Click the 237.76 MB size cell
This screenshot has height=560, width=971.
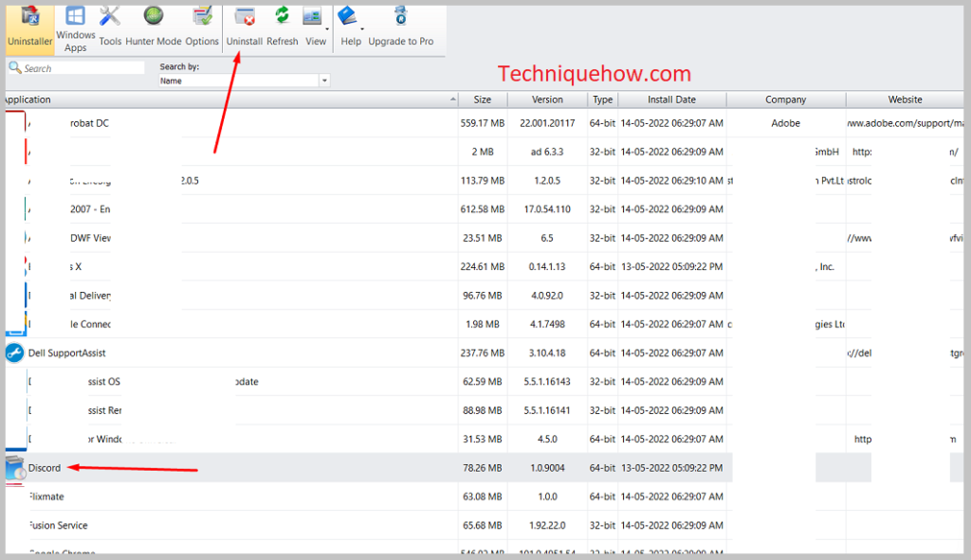click(483, 353)
